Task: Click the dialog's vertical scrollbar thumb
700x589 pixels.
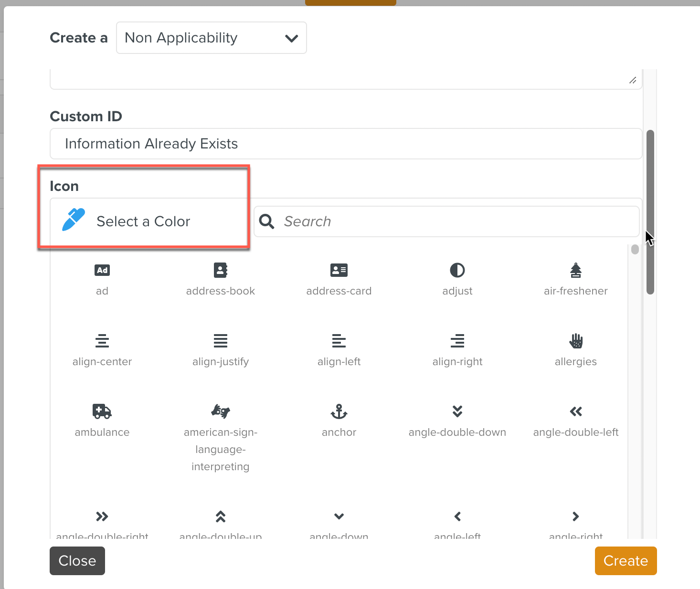Action: (650, 212)
